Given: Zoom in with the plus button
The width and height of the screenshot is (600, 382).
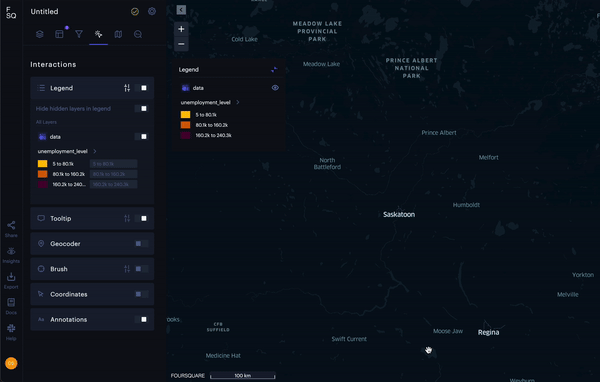Looking at the screenshot, I should (x=181, y=29).
